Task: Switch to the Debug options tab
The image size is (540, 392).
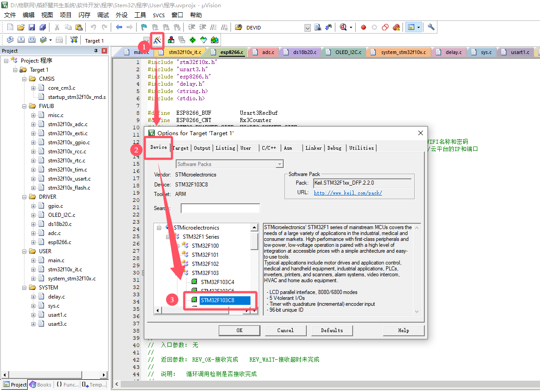Action: (334, 148)
